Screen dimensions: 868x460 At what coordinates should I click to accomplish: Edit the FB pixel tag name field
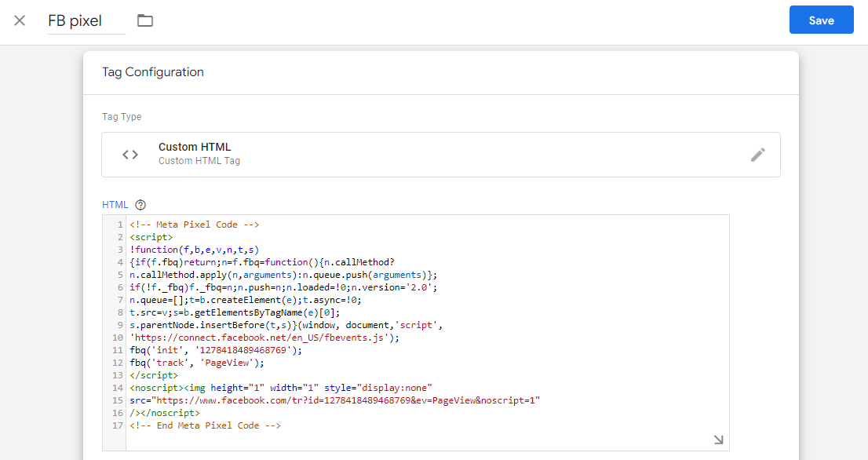[x=86, y=21]
